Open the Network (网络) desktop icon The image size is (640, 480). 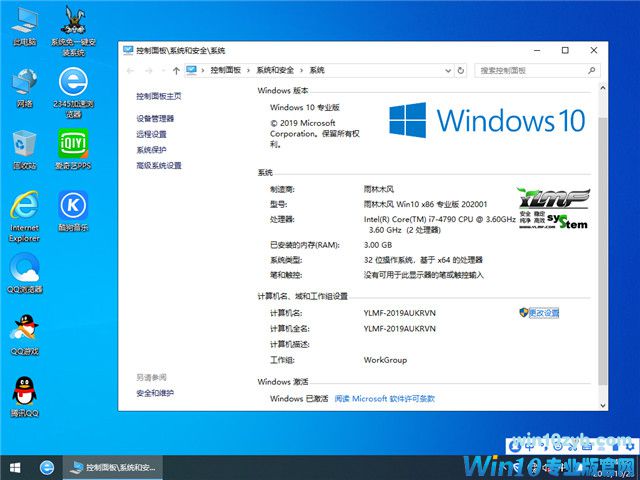coord(24,88)
